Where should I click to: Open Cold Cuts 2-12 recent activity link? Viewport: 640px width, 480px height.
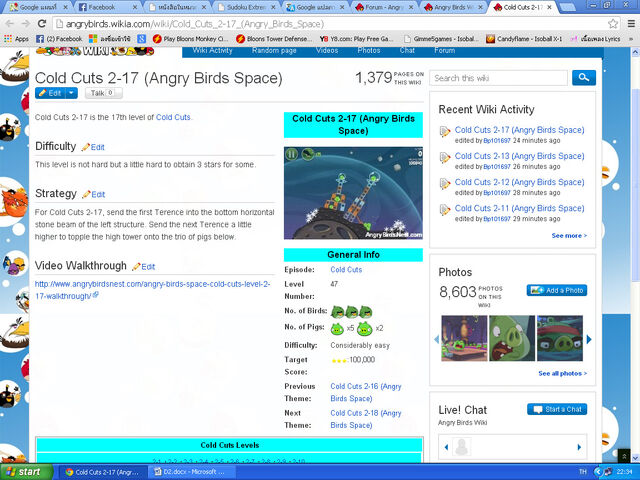(x=519, y=182)
